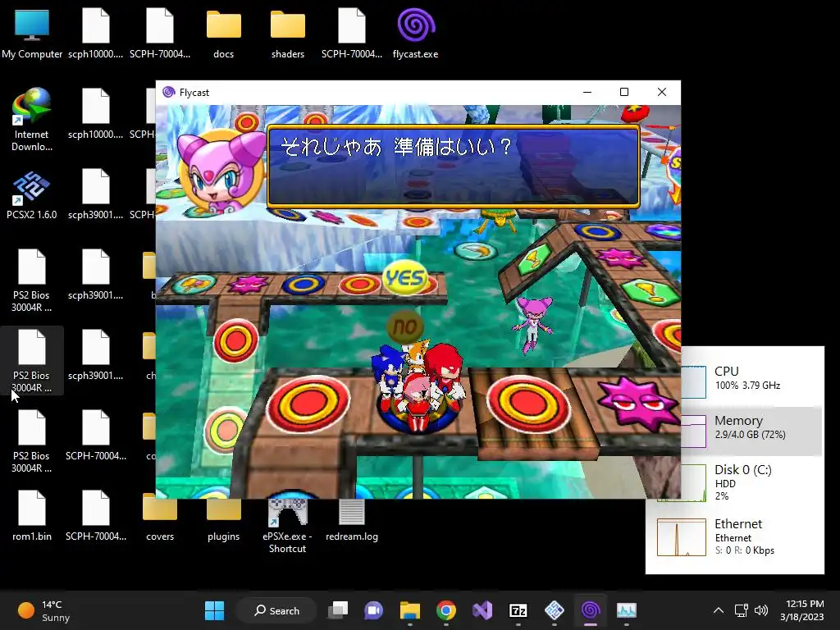The image size is (840, 630).
Task: Click the pink character portrait in game
Action: pyautogui.click(x=221, y=171)
